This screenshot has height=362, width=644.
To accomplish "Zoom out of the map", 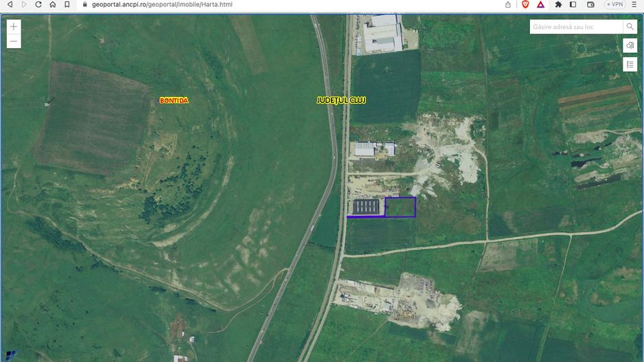I will pyautogui.click(x=14, y=41).
